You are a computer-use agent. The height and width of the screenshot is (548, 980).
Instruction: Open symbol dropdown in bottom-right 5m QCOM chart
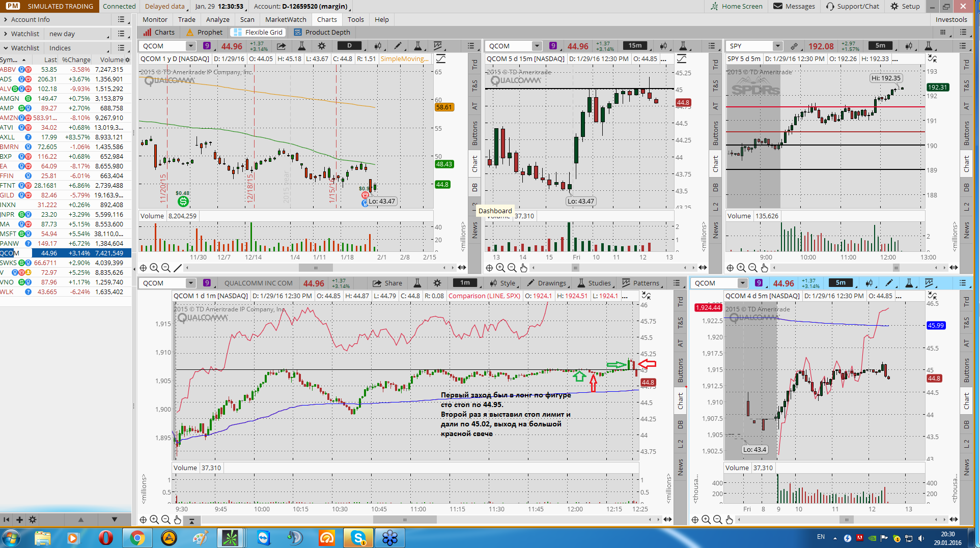[742, 283]
